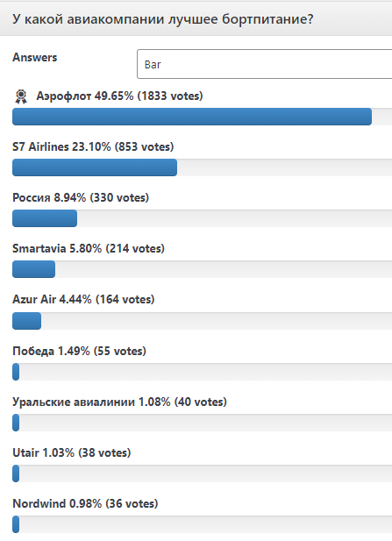Click the Smartavia 5.80% blue bar
The width and height of the screenshot is (392, 541).
(x=33, y=269)
